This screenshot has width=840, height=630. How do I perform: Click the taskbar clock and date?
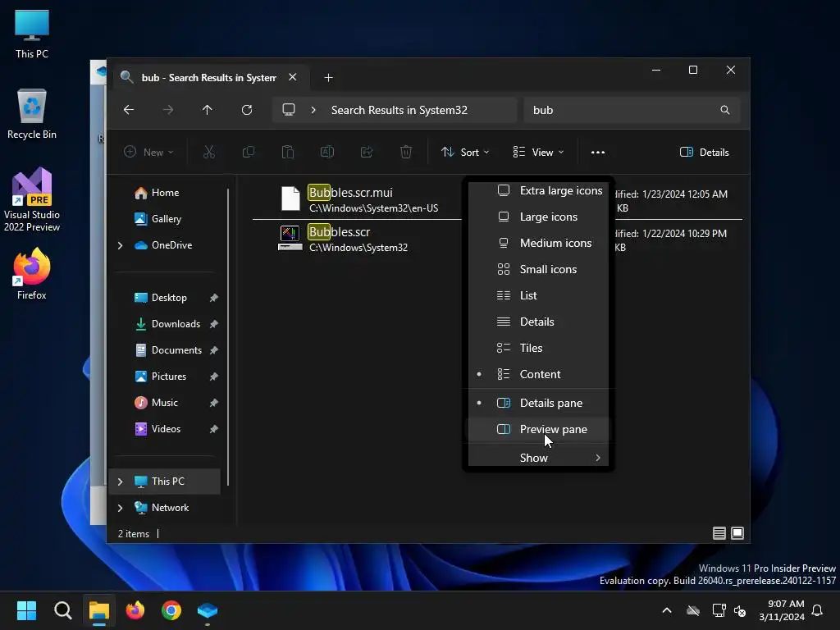[x=782, y=610]
